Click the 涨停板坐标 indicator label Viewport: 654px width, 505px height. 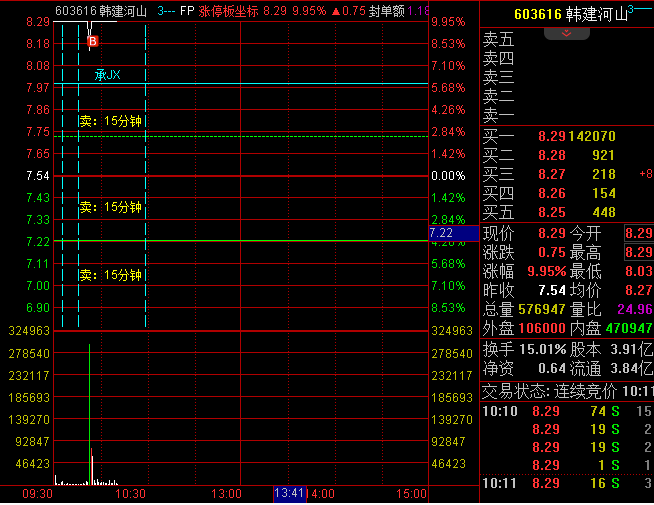click(229, 11)
